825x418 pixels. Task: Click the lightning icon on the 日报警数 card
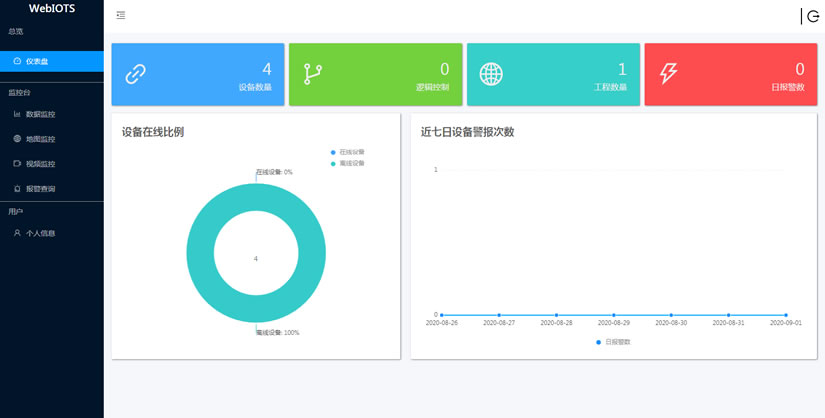click(669, 74)
